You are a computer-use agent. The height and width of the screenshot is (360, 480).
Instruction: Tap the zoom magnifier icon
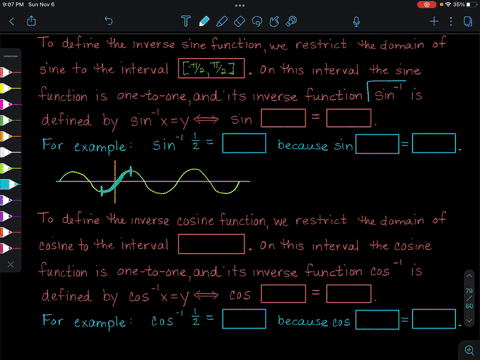[469, 350]
